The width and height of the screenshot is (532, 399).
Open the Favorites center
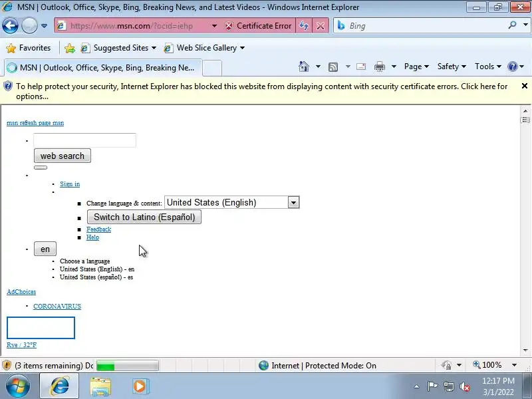[29, 48]
